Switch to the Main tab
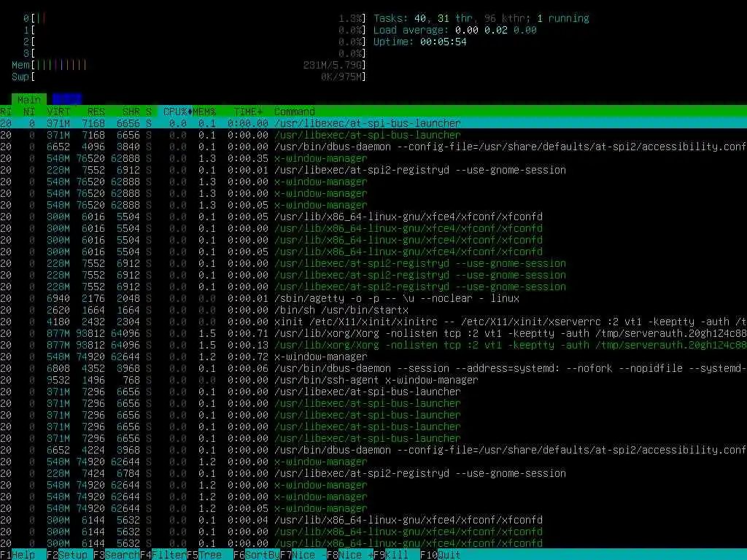 pos(29,99)
